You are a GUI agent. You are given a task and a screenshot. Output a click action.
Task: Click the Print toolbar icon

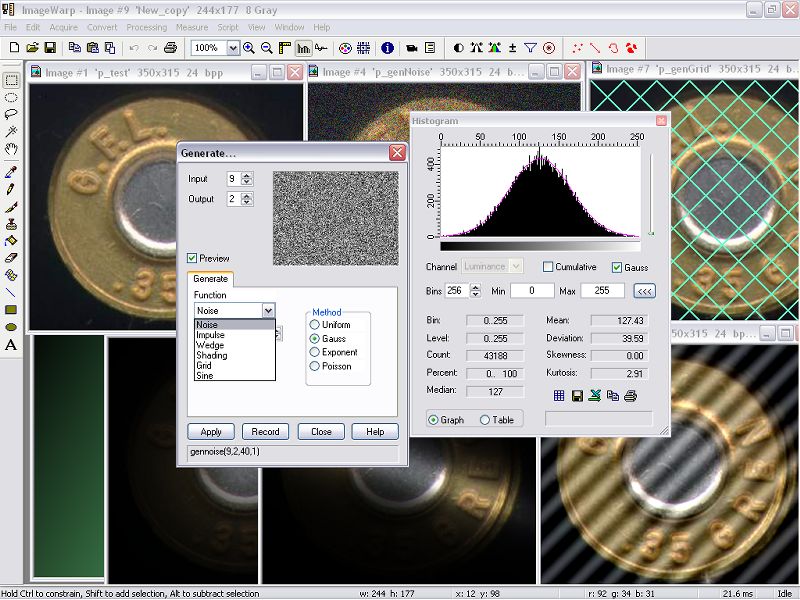pyautogui.click(x=170, y=48)
